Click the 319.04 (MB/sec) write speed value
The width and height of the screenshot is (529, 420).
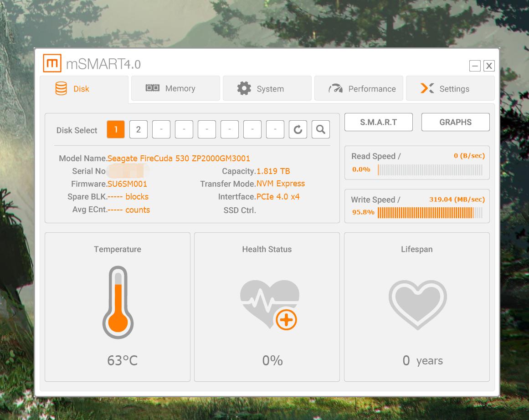[457, 200]
